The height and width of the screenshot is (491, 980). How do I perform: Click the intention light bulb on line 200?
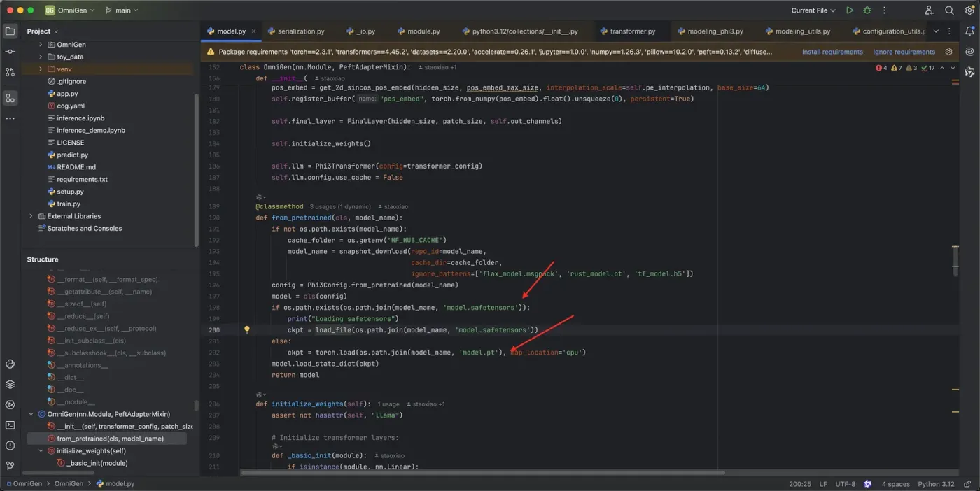click(246, 329)
